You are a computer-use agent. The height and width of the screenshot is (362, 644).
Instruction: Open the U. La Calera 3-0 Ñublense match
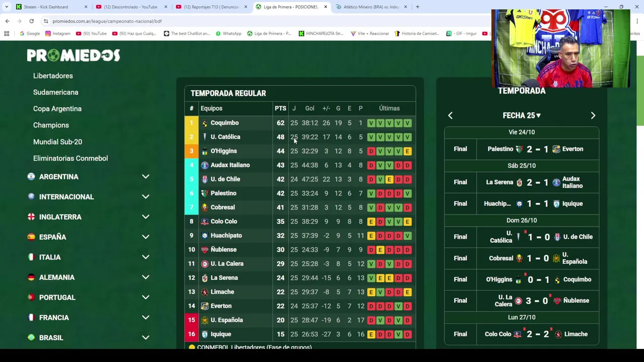(x=522, y=301)
